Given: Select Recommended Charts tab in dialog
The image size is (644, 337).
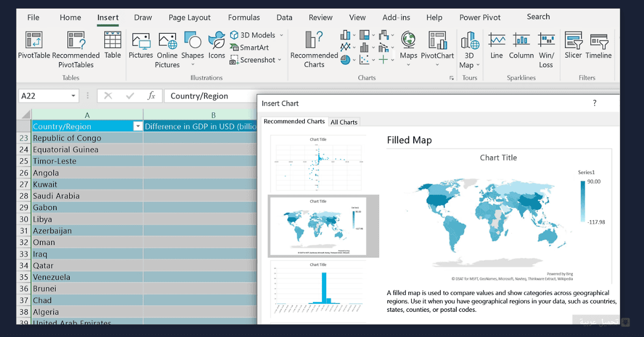Looking at the screenshot, I should [x=294, y=121].
